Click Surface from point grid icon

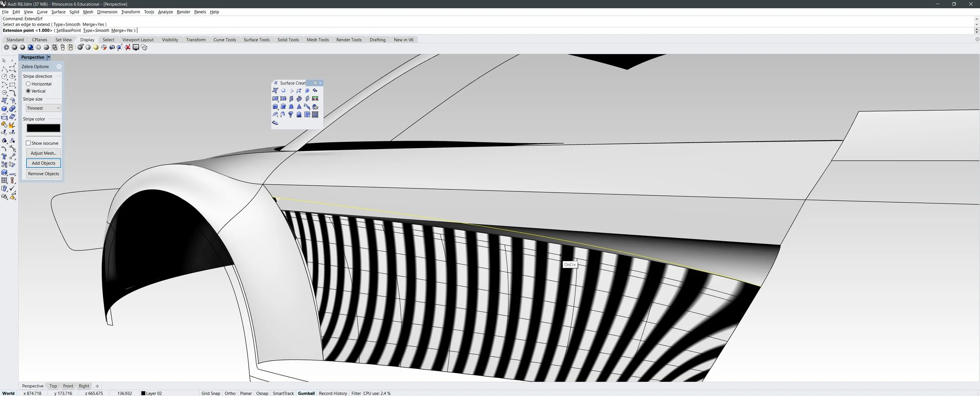[x=315, y=114]
